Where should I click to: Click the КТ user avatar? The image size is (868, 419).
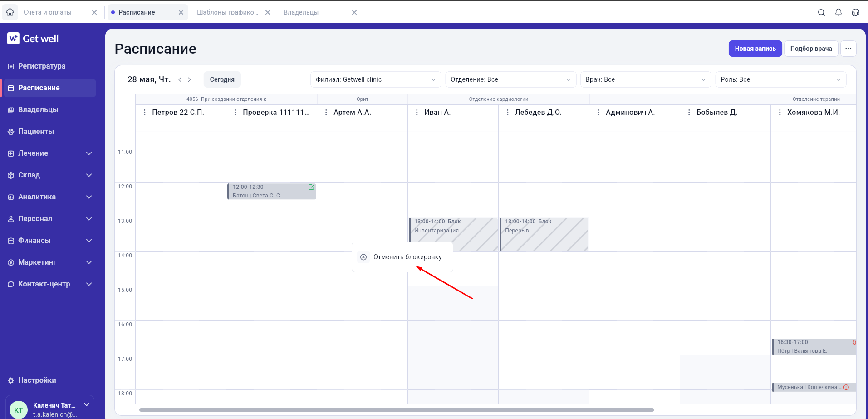(19, 409)
